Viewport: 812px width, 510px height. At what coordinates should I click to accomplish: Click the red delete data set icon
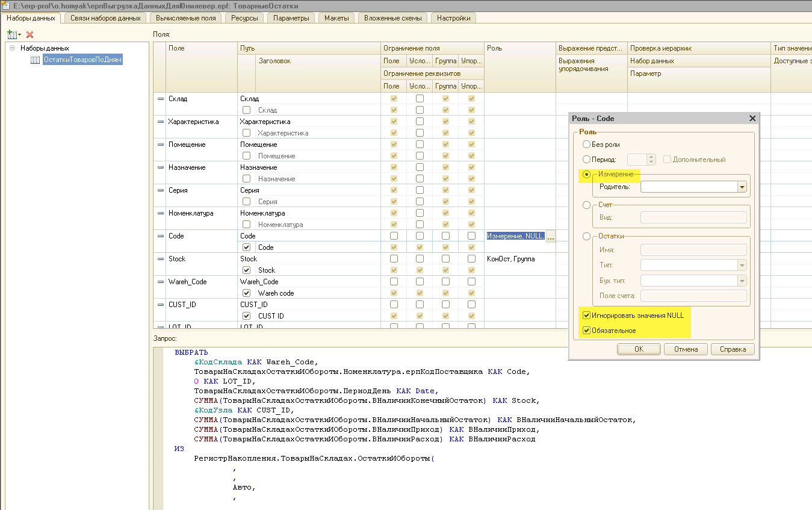(x=29, y=34)
